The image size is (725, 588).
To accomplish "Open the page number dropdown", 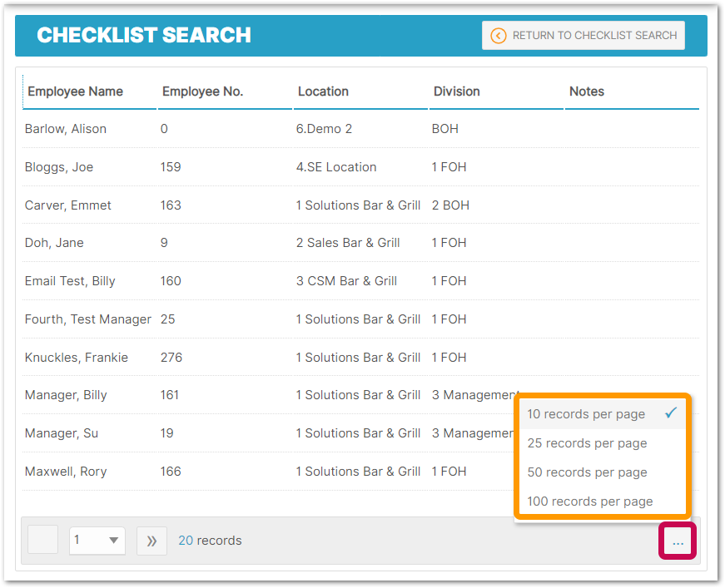I will (x=97, y=540).
